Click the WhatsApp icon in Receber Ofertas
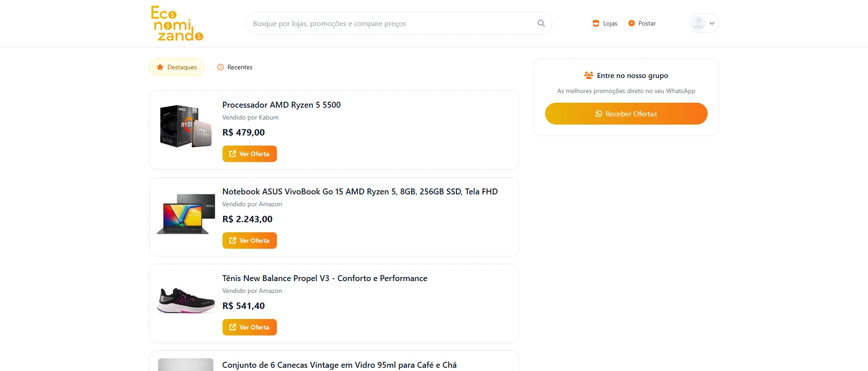 pos(598,114)
